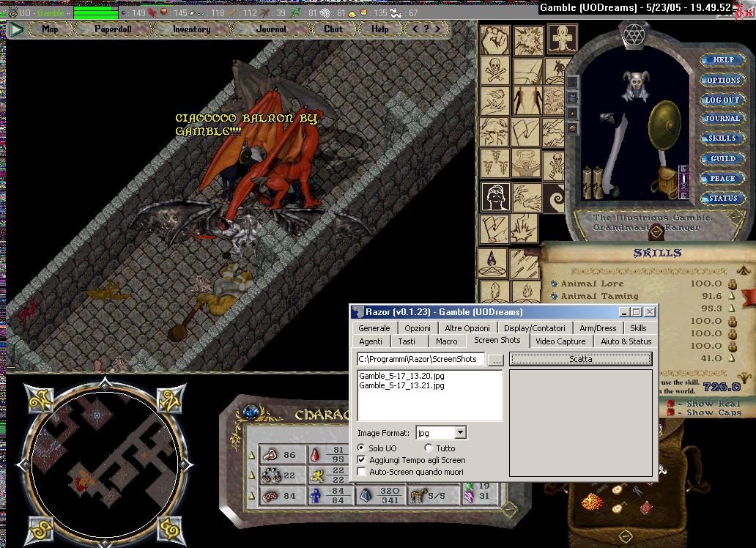
Task: Toggle strength stat lock arrow beside 86
Action: click(x=251, y=455)
